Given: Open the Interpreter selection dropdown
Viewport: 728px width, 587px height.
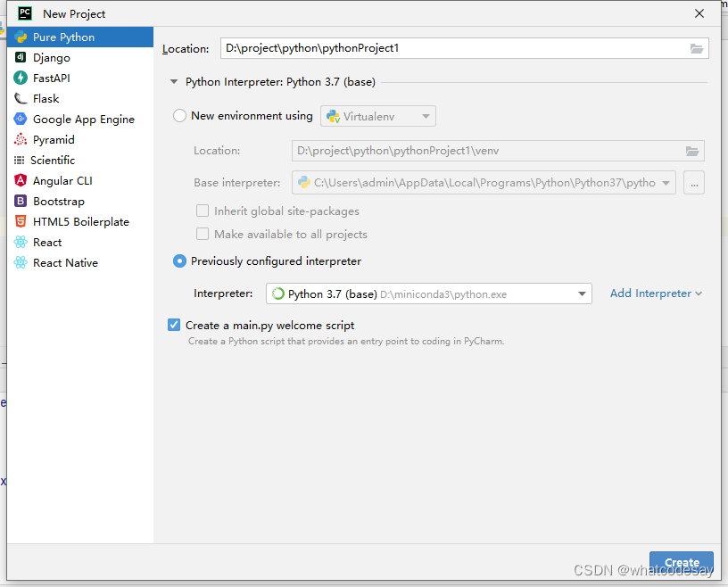Looking at the screenshot, I should pyautogui.click(x=582, y=293).
